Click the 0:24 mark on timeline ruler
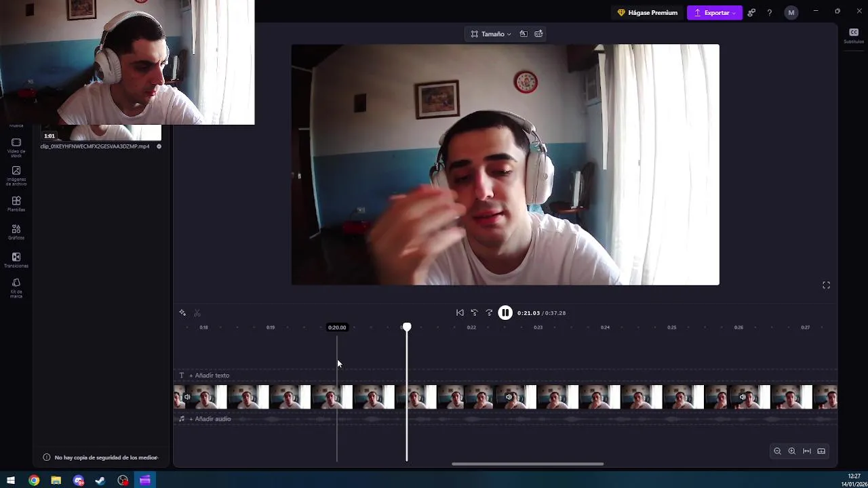Viewport: 868px width, 488px height. (605, 327)
